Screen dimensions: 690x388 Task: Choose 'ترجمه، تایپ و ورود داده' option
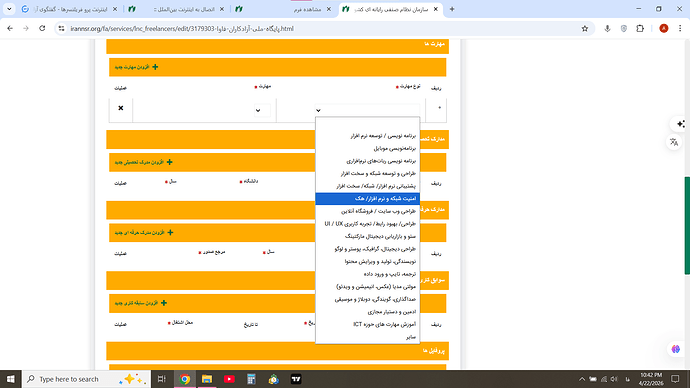[367, 274]
